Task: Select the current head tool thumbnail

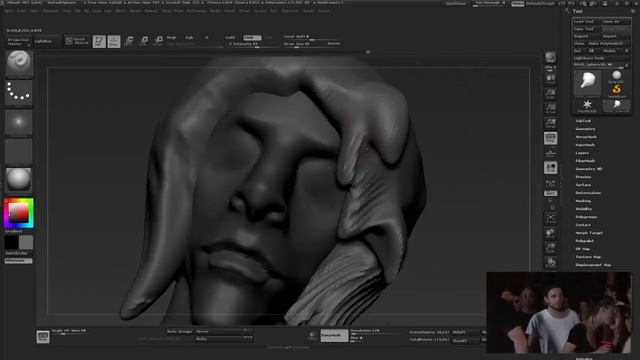Action: 587,83
